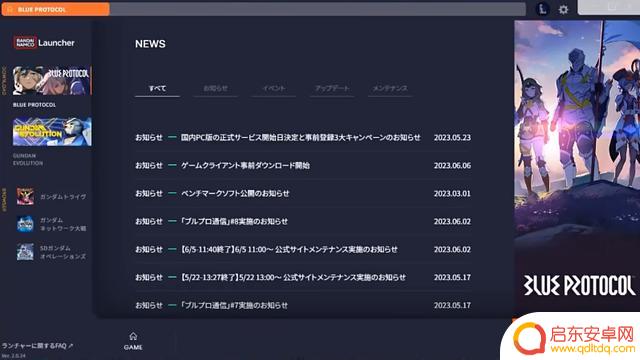Switch to the すべて news tab
Image resolution: width=640 pixels, height=360 pixels.
pos(157,88)
